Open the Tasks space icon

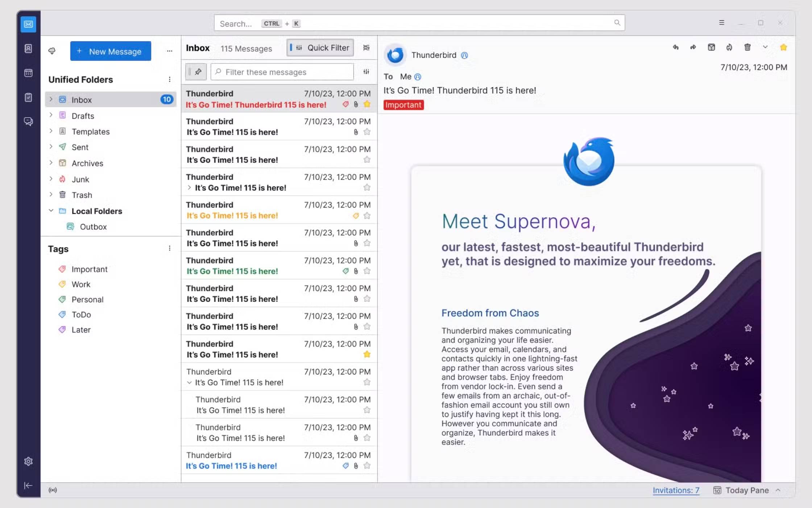tap(28, 97)
